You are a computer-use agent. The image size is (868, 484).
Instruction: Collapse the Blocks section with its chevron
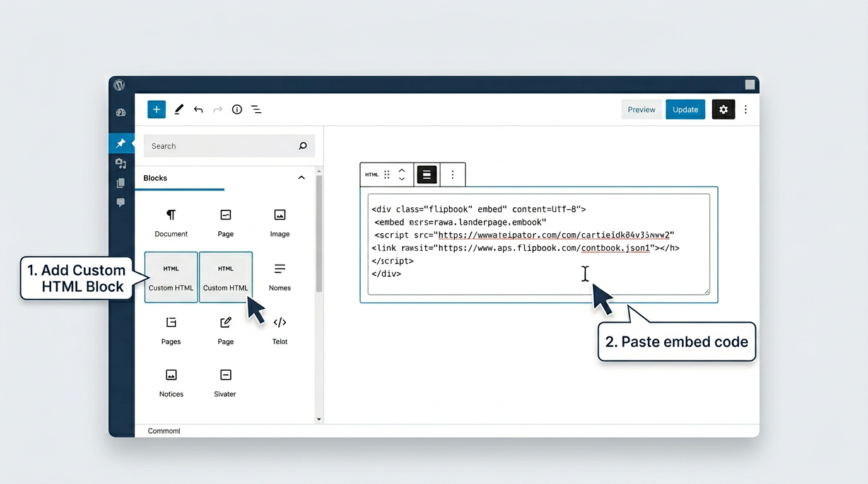pyautogui.click(x=301, y=177)
